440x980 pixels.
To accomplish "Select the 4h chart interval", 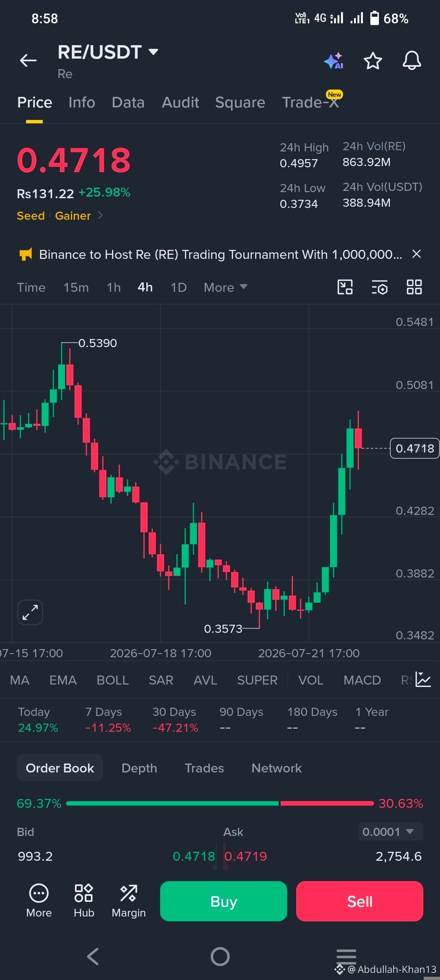I will point(145,287).
